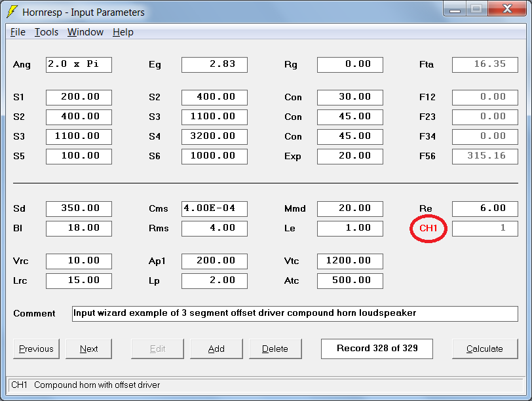This screenshot has height=401, width=532.
Task: Click the S5 field showing 100.00
Action: click(x=79, y=157)
